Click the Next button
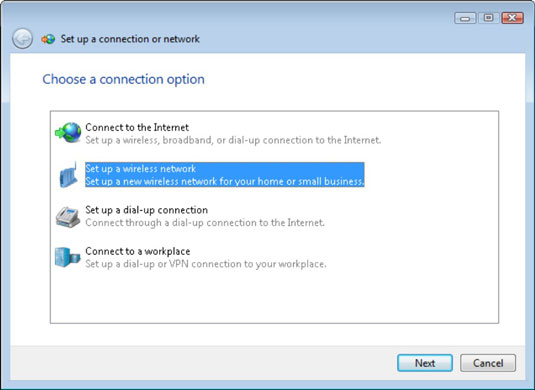 click(425, 363)
